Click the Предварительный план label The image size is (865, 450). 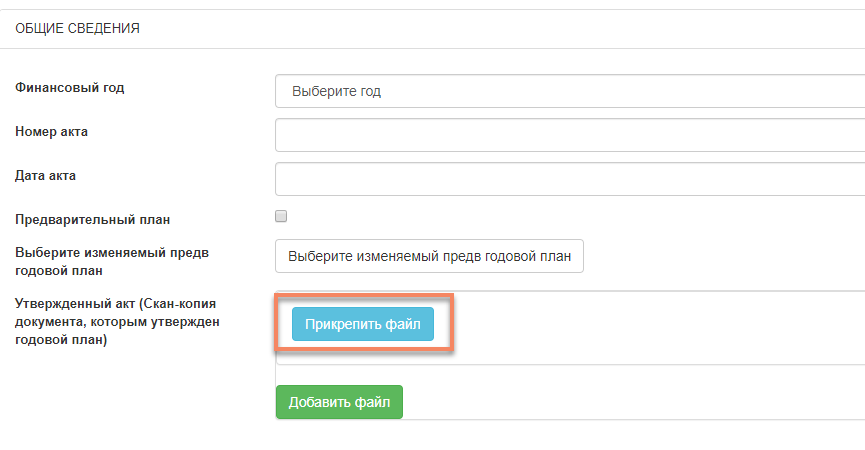(92, 219)
